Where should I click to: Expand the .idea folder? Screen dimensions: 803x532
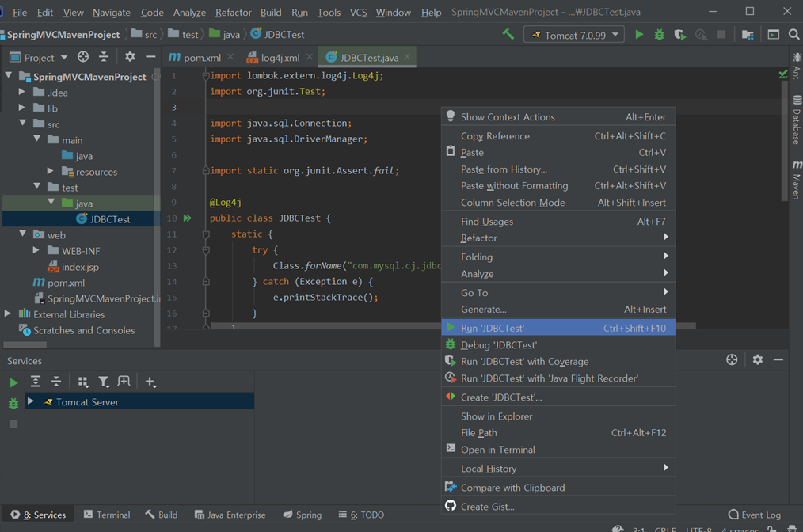point(21,92)
